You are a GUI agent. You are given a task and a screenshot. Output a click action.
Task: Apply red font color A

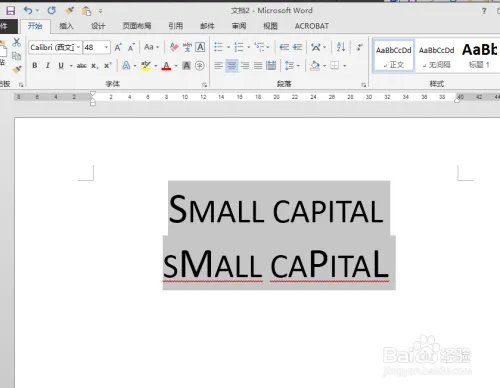coord(166,66)
